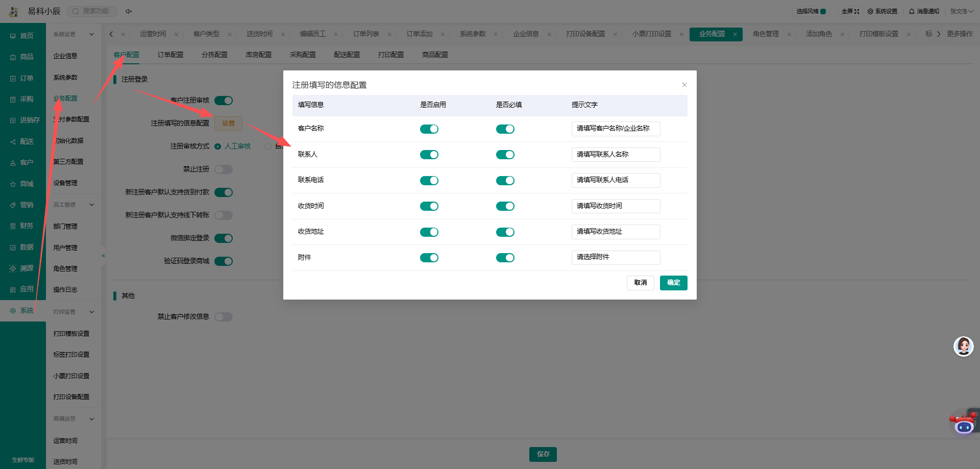The width and height of the screenshot is (980, 469).
Task: Click the 确定 button in dialog
Action: point(674,283)
